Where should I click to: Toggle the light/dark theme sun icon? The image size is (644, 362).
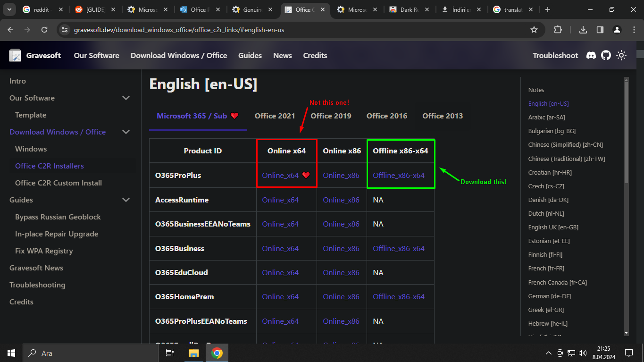coord(621,55)
